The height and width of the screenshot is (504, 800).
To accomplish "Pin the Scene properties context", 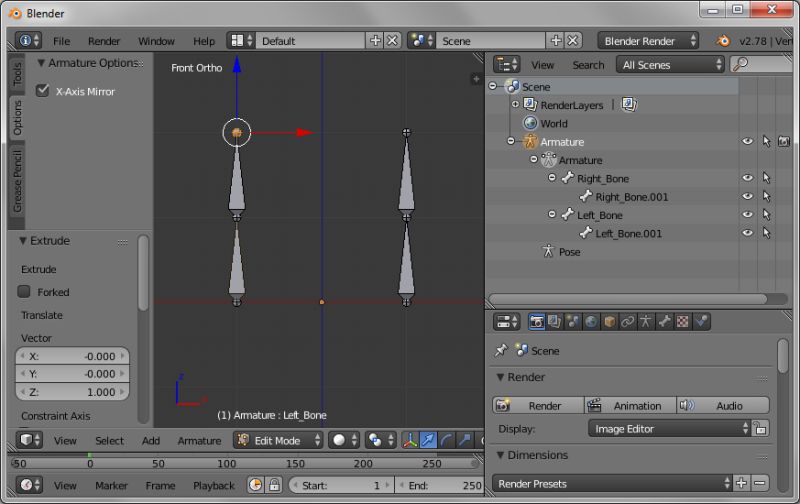I will [501, 350].
